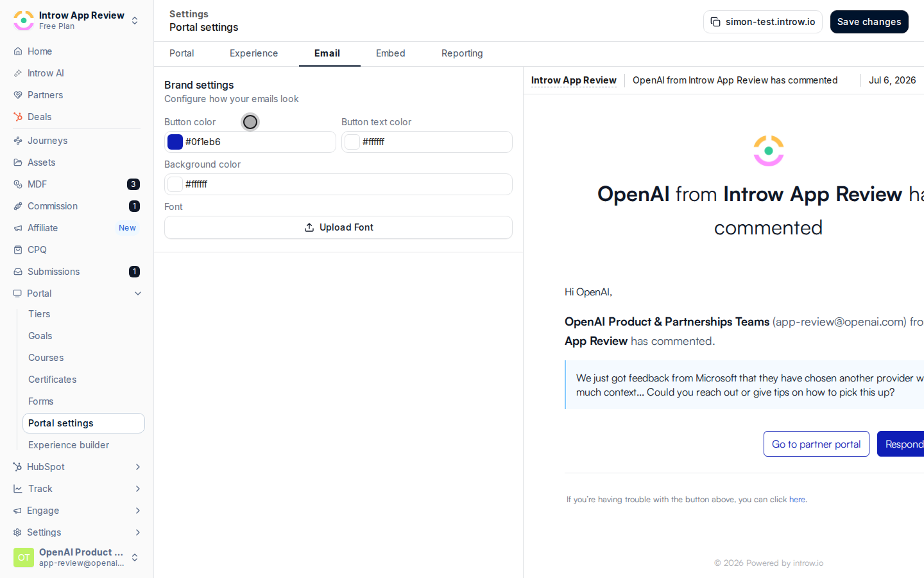Click the Button color hex input field
The width and height of the screenshot is (924, 578).
250,142
